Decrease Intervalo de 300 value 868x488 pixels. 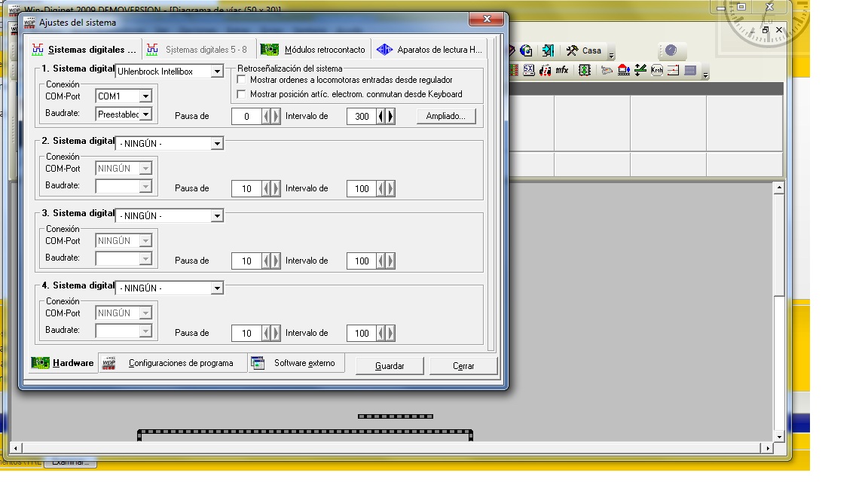[x=381, y=116]
